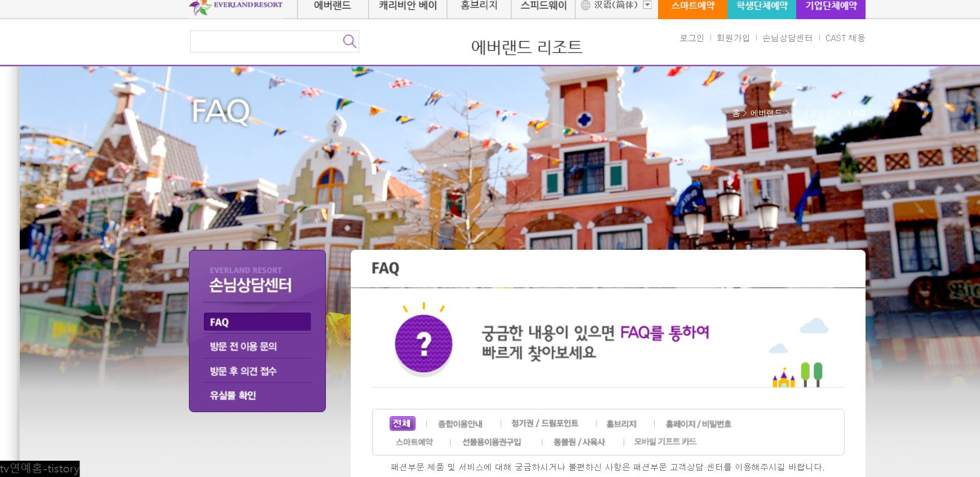Click the small castle illustration icon
The image size is (980, 477).
click(x=783, y=377)
